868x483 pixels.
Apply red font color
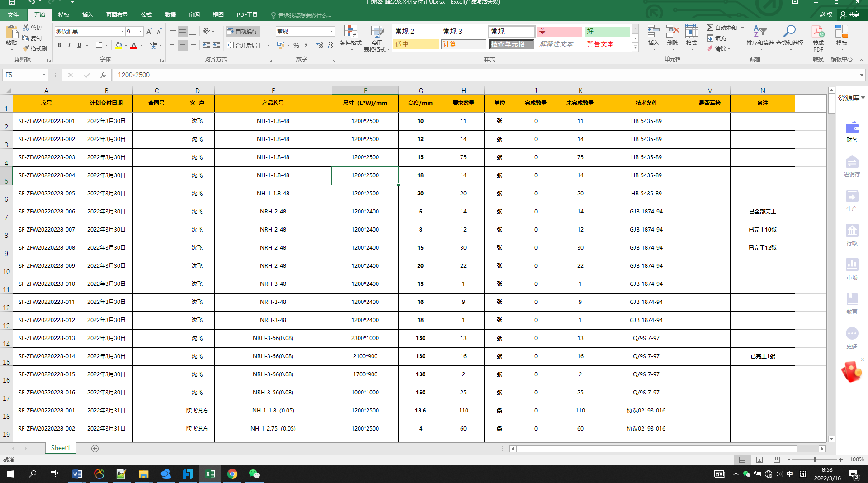click(x=134, y=45)
